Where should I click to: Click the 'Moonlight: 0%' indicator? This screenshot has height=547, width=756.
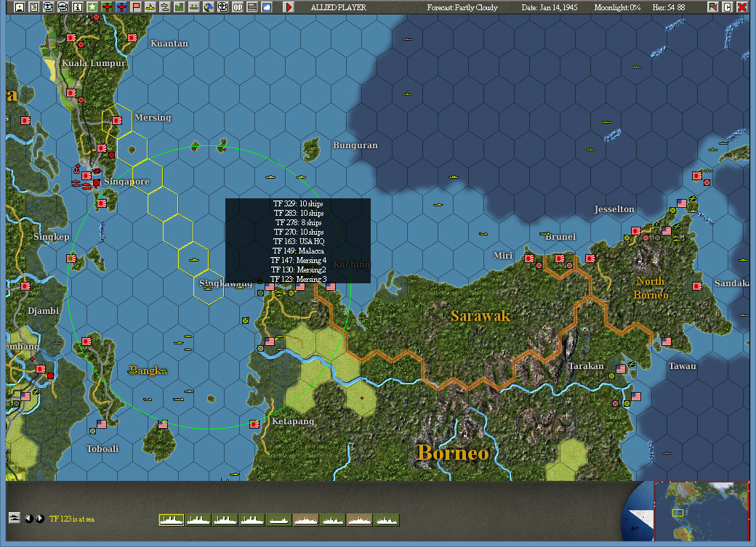tap(617, 7)
